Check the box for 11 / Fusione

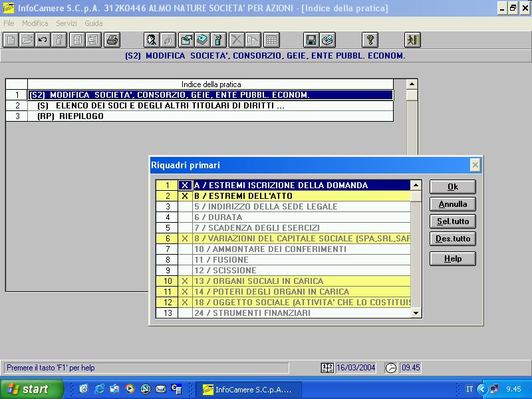click(185, 260)
